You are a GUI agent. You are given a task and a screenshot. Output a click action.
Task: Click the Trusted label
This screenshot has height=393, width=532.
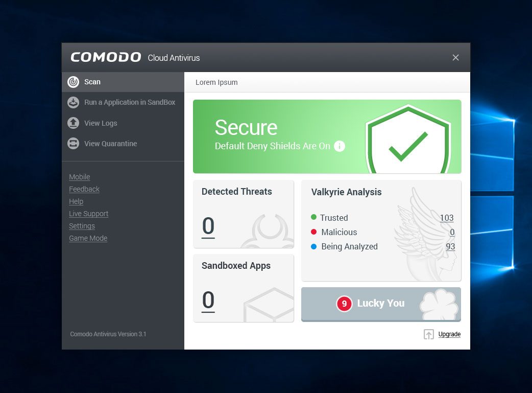(x=334, y=218)
